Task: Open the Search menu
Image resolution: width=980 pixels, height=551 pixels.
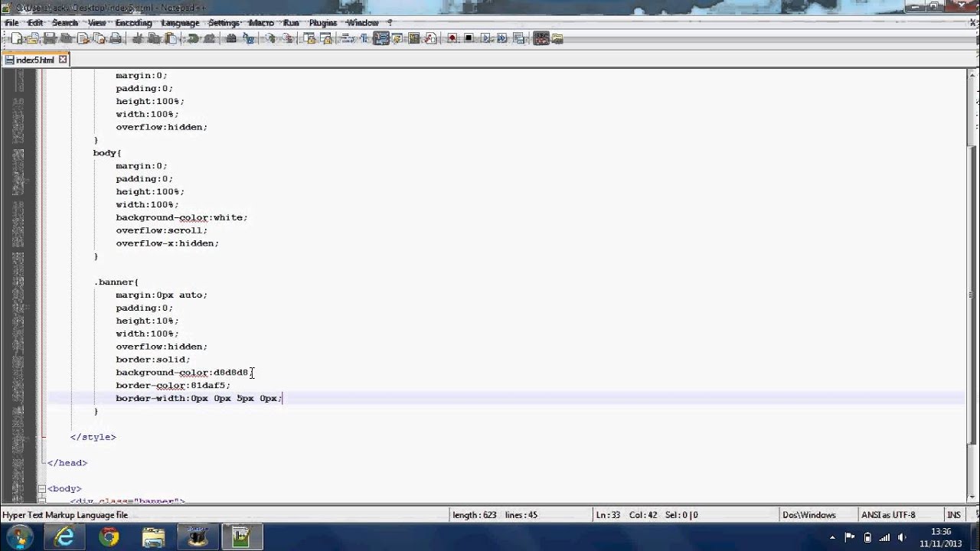Action: 65,23
